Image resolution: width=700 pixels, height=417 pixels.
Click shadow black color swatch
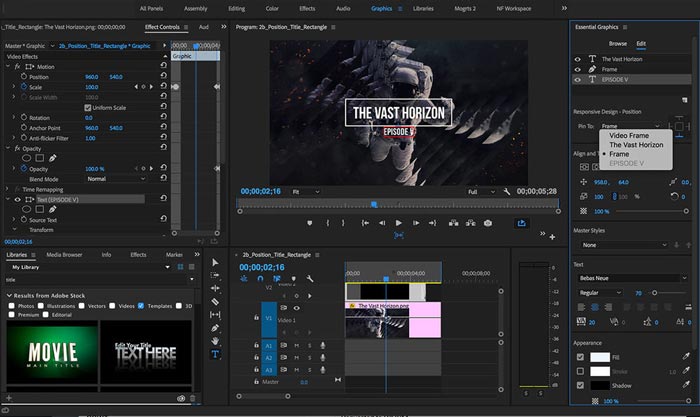pos(600,385)
